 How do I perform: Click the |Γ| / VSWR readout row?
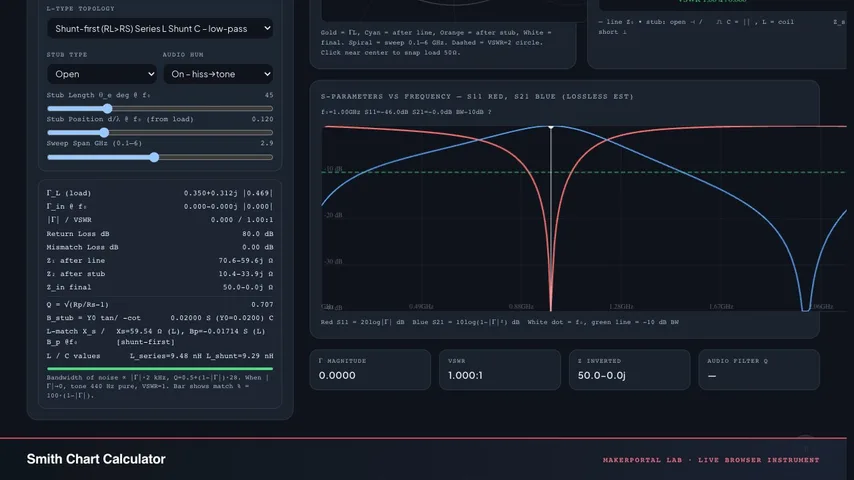pos(160,220)
